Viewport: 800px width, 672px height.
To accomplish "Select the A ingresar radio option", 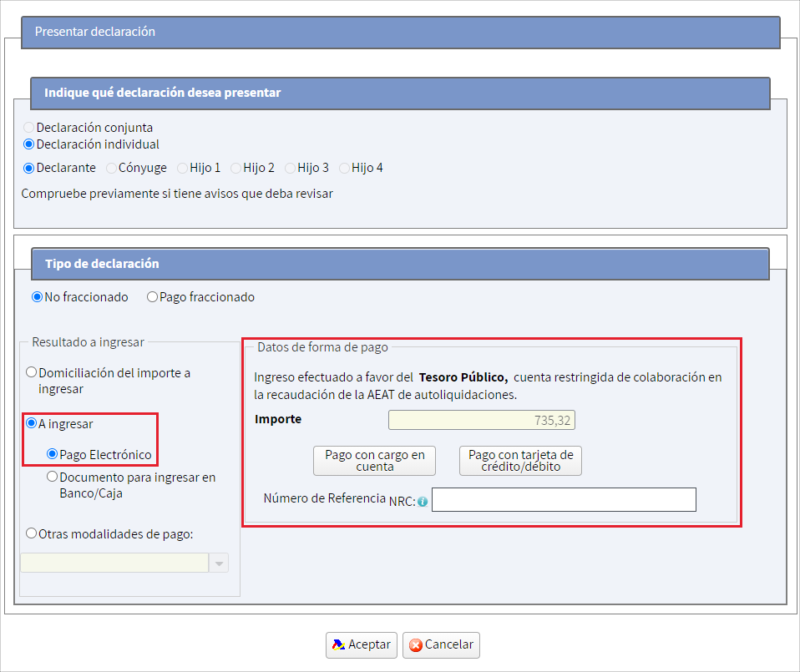I will click(x=31, y=423).
